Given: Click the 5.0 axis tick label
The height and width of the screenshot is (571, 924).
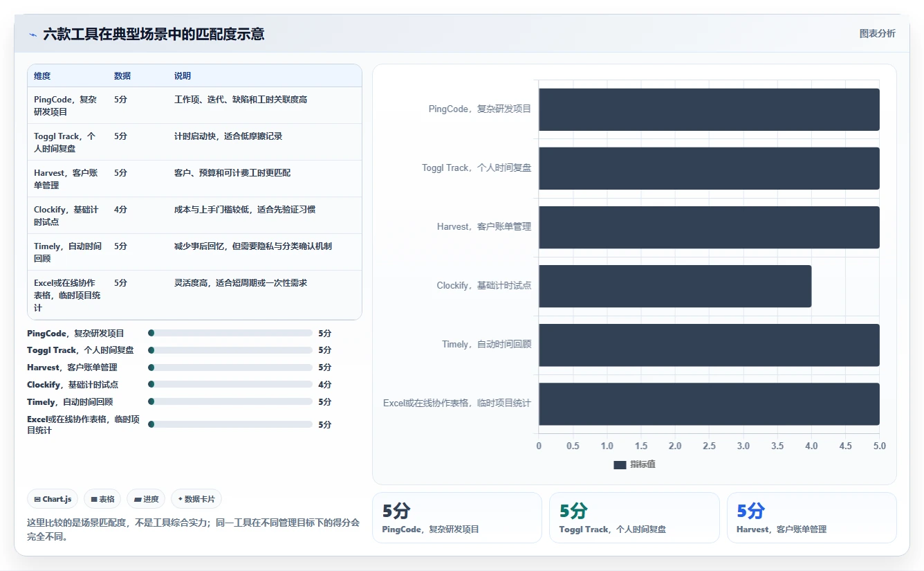Looking at the screenshot, I should [x=880, y=446].
